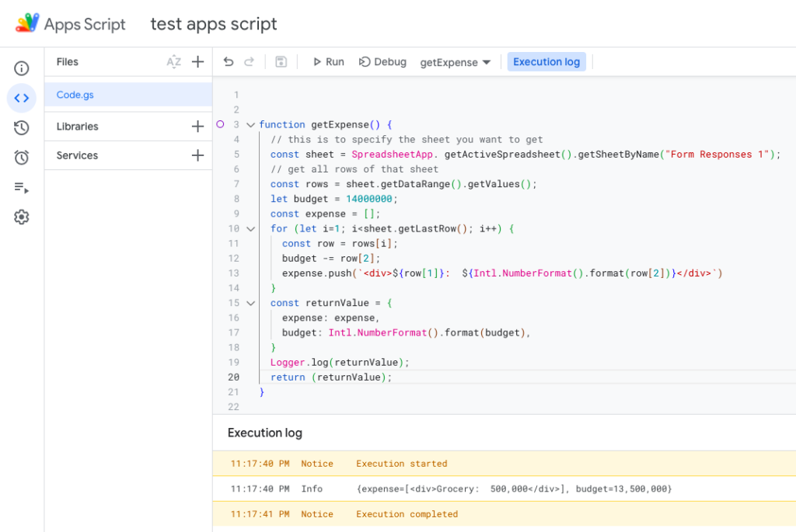796x532 pixels.
Task: Click the Logger.log(returnValue) line
Action: tap(340, 363)
